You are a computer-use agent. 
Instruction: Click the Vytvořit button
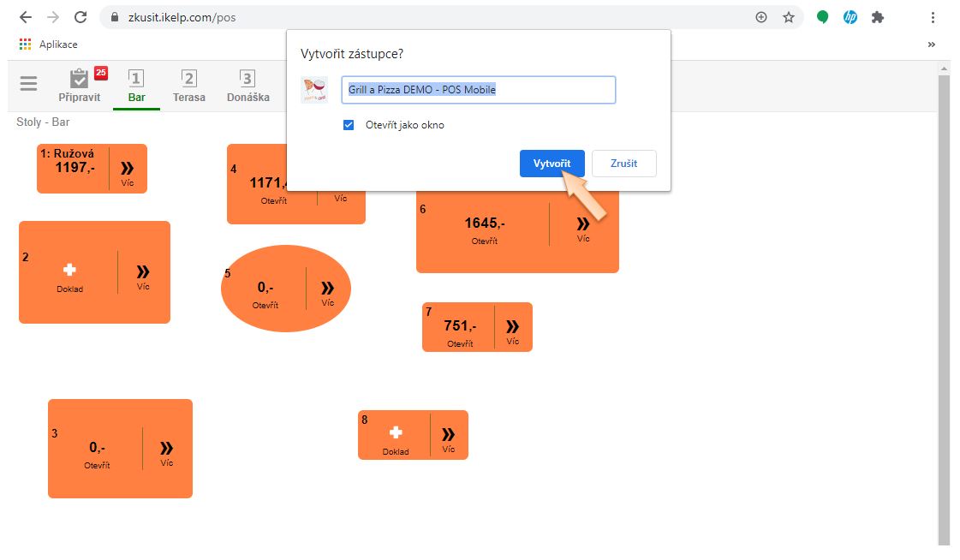click(x=552, y=164)
